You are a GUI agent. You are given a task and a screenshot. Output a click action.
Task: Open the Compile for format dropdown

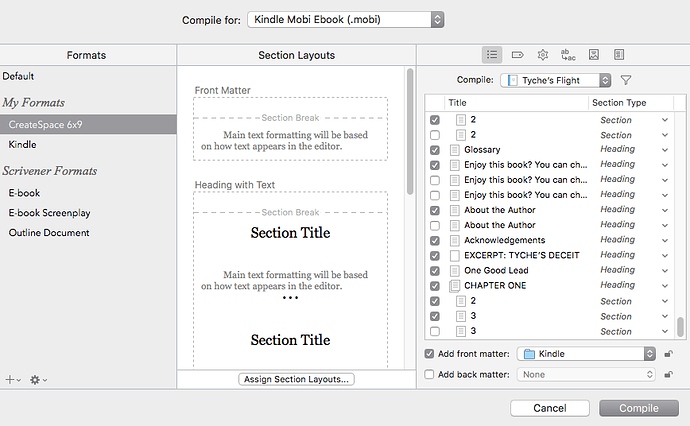346,19
